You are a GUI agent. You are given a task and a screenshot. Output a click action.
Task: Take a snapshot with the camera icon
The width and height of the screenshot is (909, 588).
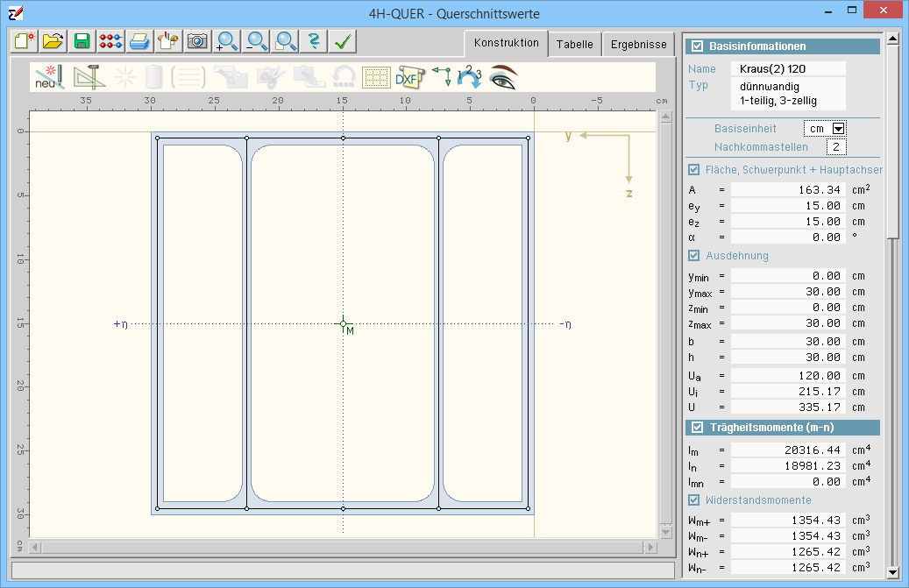[x=197, y=41]
